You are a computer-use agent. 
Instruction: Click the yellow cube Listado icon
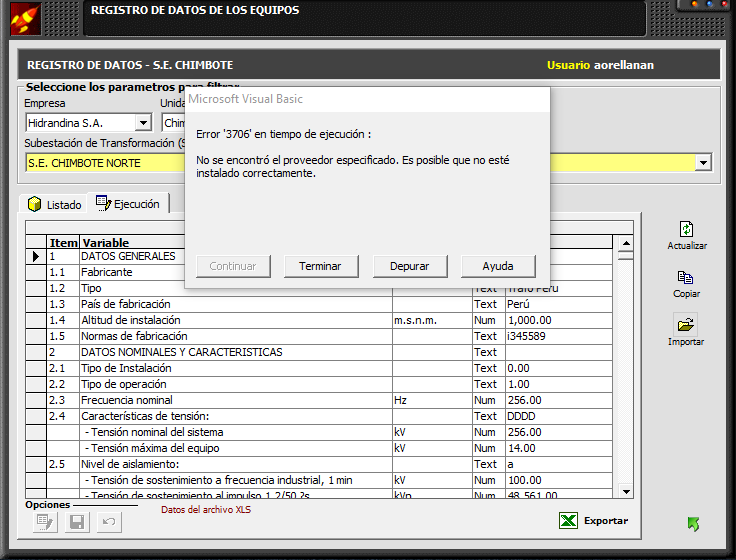point(34,204)
